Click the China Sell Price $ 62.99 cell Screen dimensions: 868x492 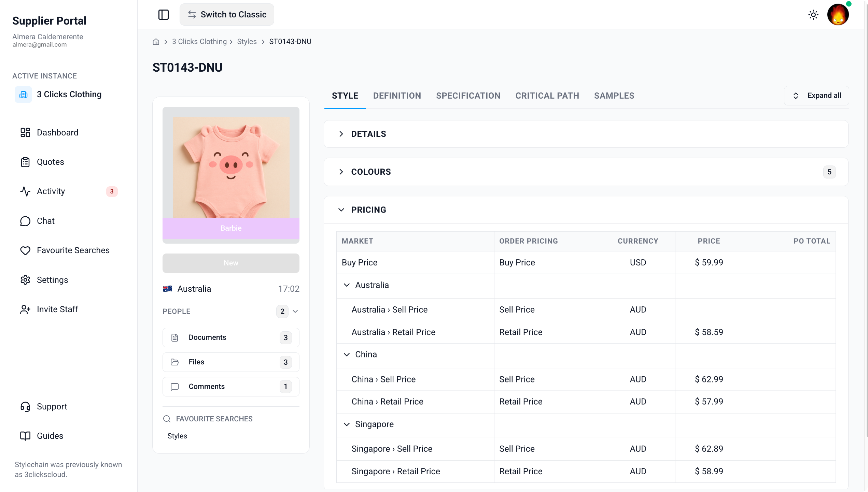709,379
